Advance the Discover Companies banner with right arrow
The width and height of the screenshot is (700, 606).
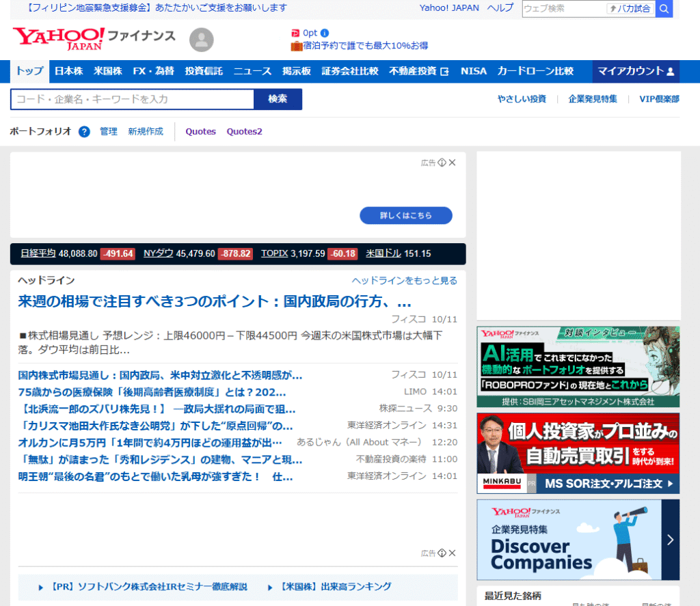(670, 540)
